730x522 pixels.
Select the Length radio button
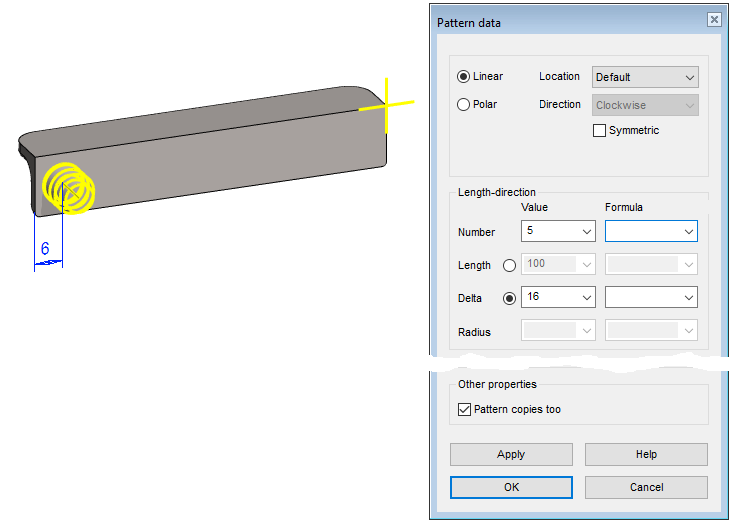click(510, 265)
